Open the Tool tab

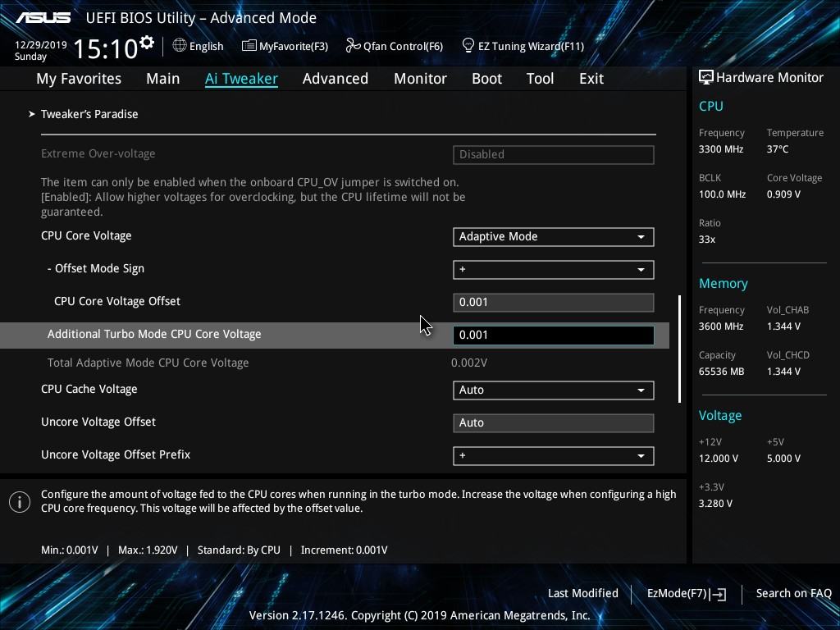540,79
